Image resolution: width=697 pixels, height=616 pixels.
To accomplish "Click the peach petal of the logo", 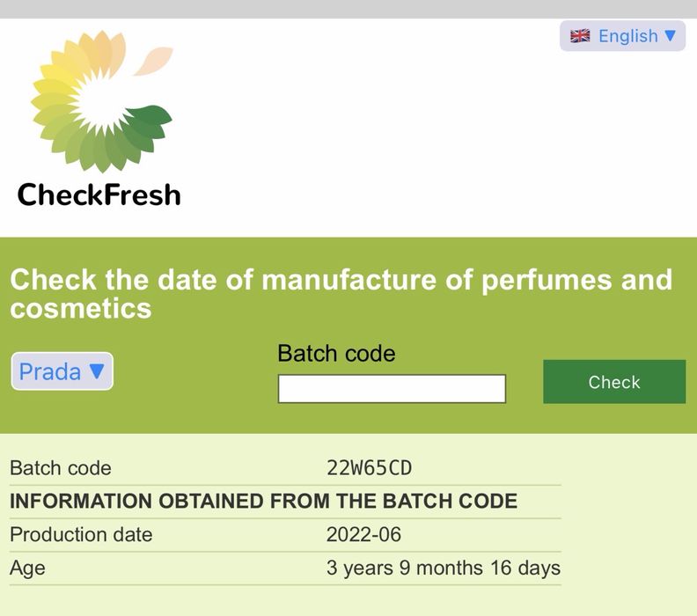I will click(155, 60).
